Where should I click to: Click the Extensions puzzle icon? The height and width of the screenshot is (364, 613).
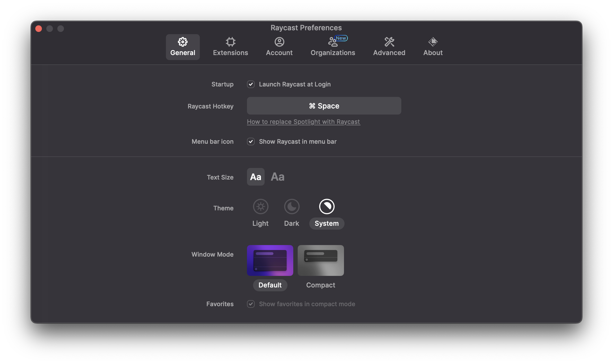tap(230, 42)
